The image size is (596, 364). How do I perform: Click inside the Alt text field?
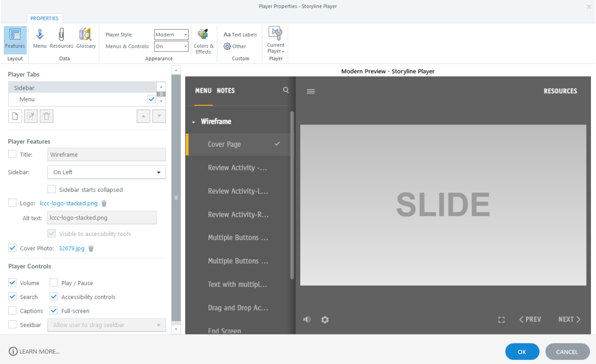coord(101,218)
